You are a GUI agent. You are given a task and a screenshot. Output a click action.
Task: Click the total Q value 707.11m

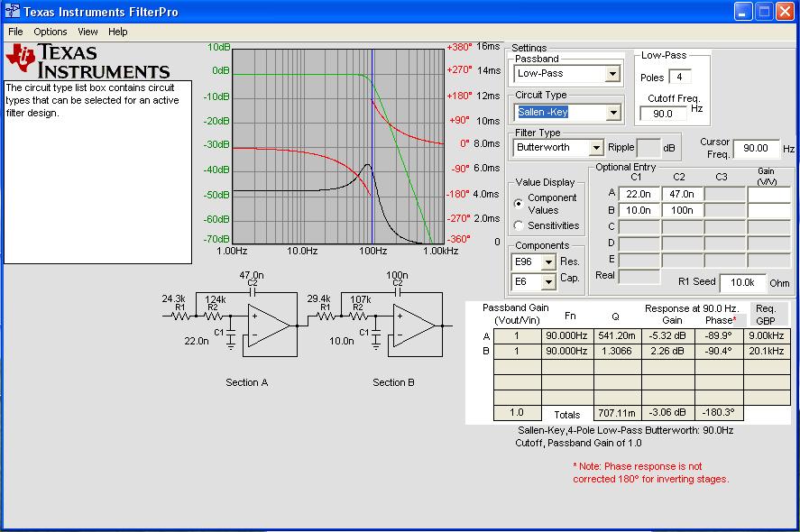(x=617, y=413)
